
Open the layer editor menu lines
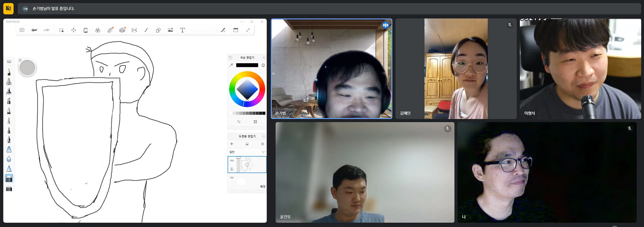pos(262,144)
